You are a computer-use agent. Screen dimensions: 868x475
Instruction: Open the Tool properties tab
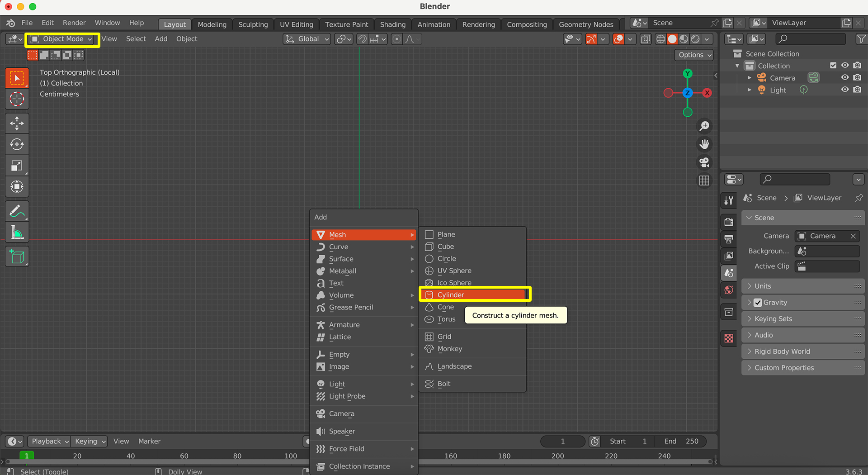(729, 200)
